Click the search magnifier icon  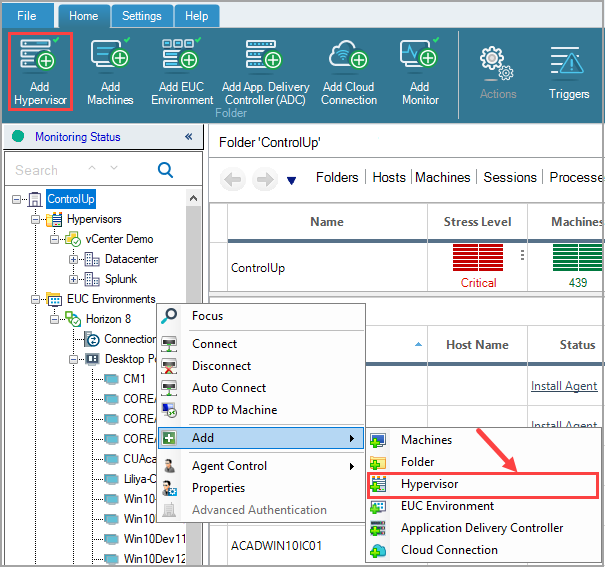(166, 170)
